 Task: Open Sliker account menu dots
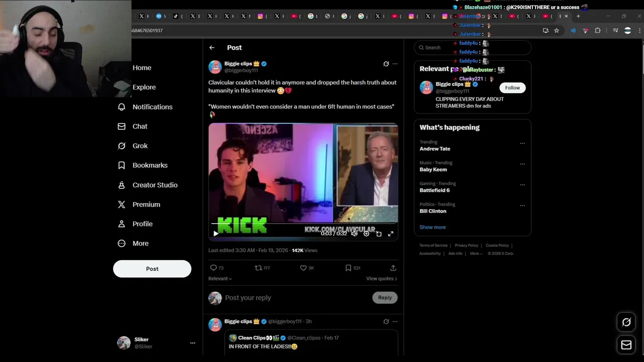(192, 343)
